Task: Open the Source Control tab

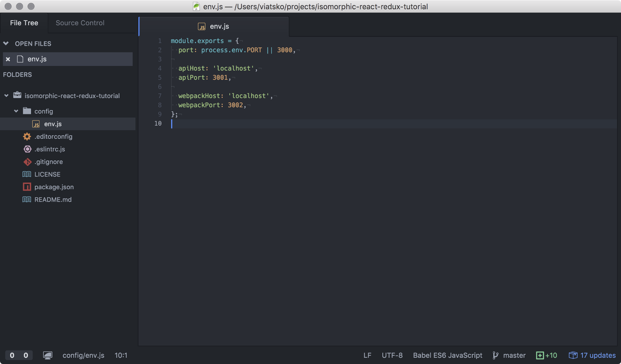Action: 80,23
